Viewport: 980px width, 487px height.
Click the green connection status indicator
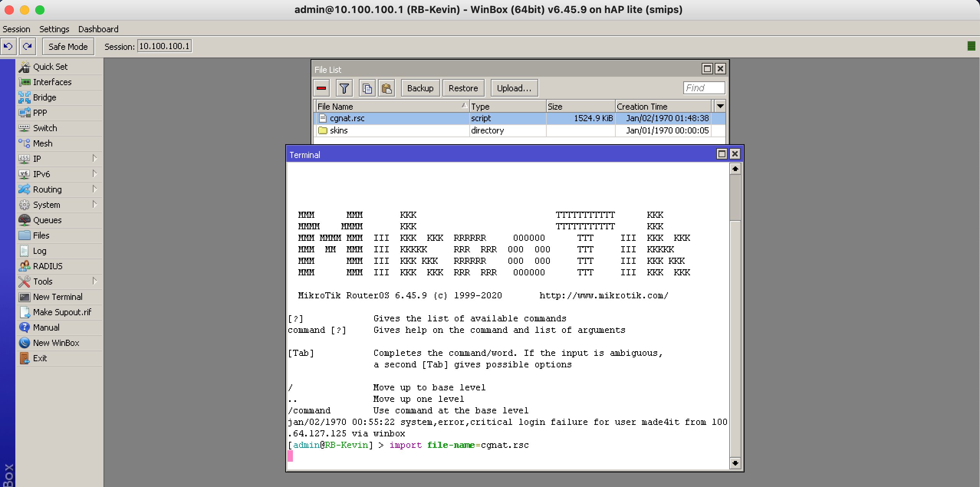click(x=971, y=46)
